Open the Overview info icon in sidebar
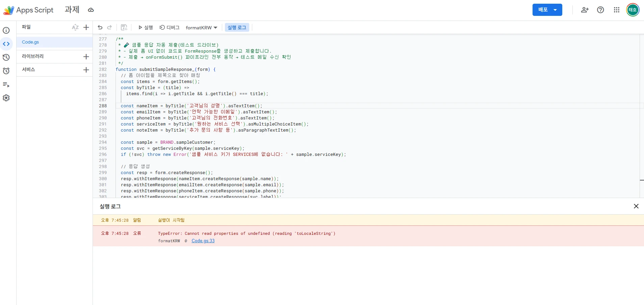Screen dimensions: 644x305 (x=6, y=30)
